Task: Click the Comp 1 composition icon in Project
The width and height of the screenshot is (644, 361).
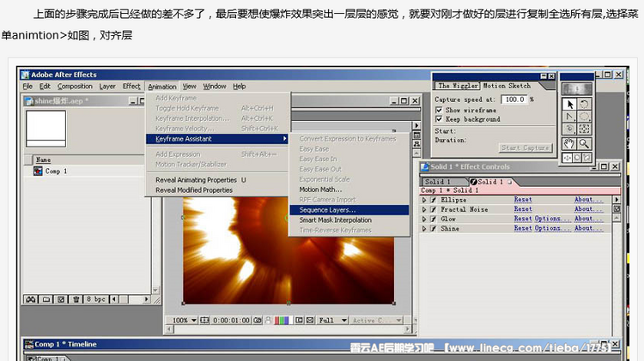Action: pyautogui.click(x=38, y=171)
